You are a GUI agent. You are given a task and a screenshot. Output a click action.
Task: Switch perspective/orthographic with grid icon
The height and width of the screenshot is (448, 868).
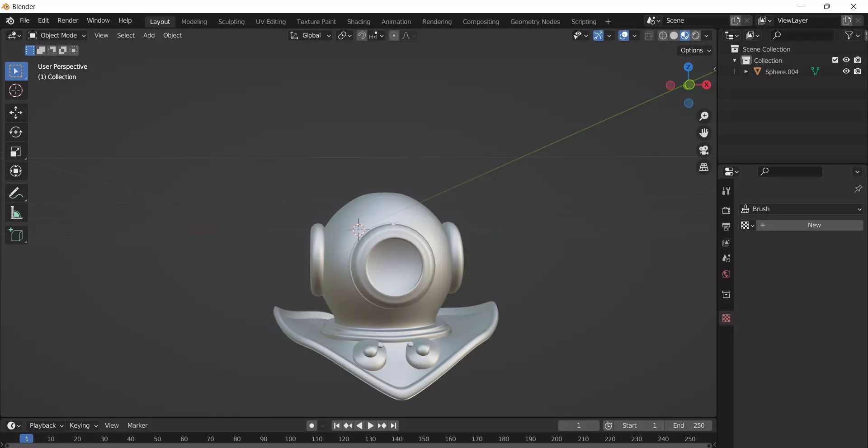(704, 167)
